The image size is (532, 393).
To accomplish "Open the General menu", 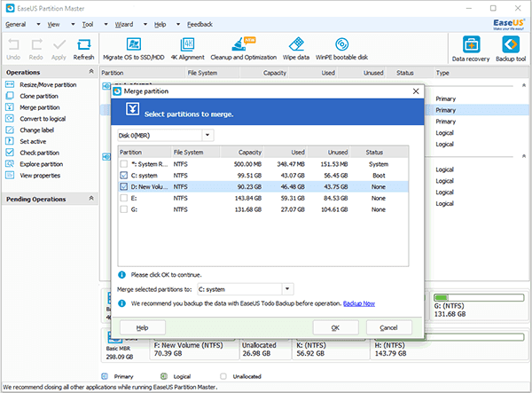I will click(16, 25).
